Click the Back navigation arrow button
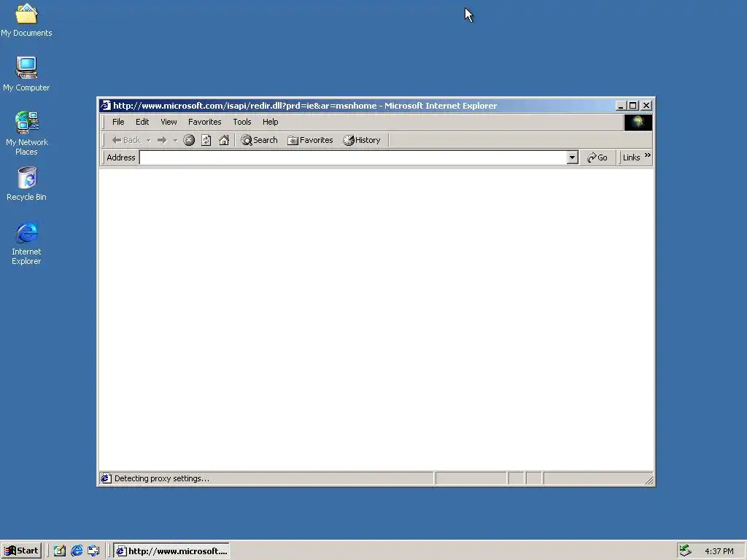This screenshot has width=747, height=560. pos(125,140)
